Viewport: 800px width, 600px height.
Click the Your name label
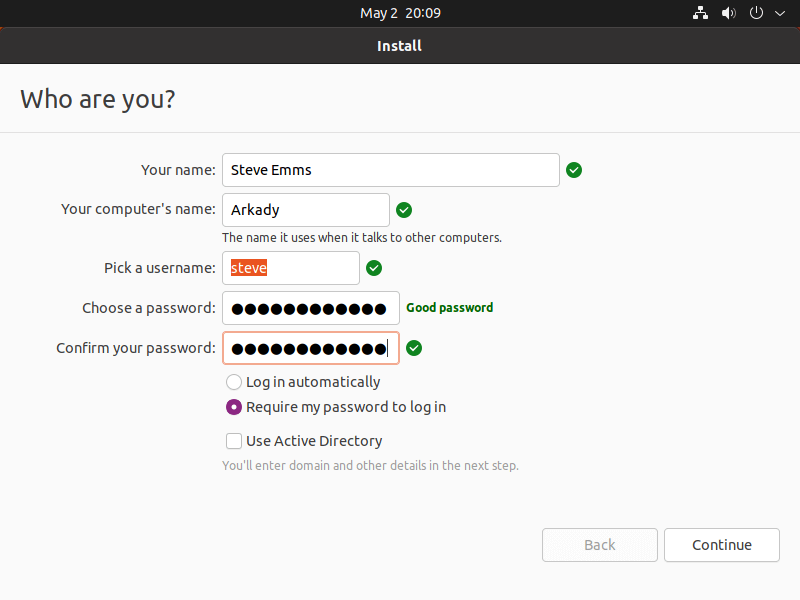178,170
